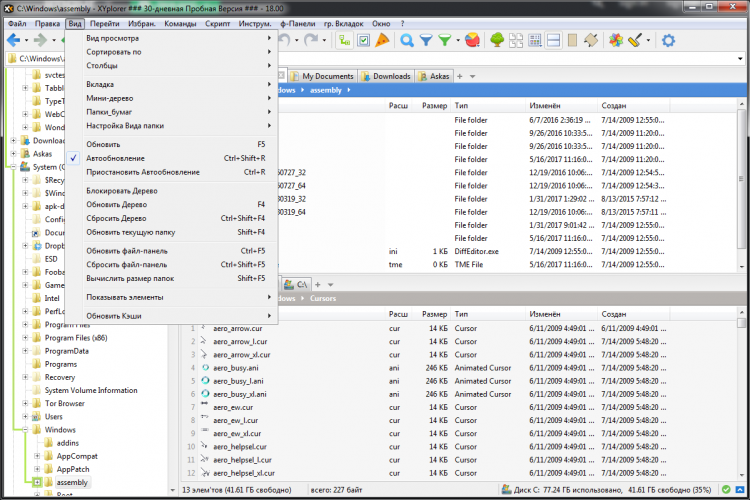750x500 pixels.
Task: Click assembly breadcrumb in upper pane
Action: [325, 90]
